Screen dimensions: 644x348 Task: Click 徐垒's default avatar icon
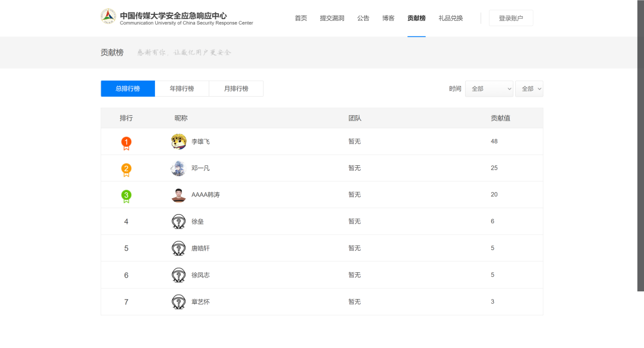point(178,221)
